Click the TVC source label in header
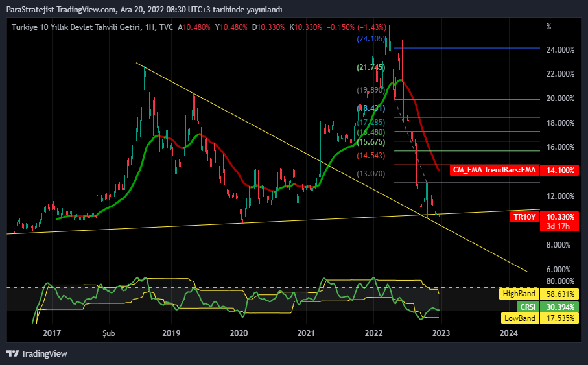Screen dimensions: 588x365 click(x=166, y=27)
